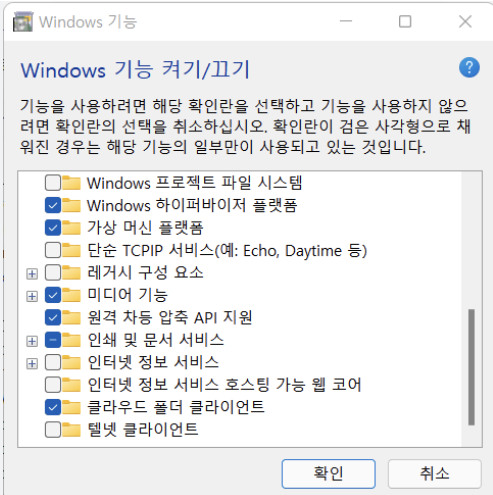This screenshot has height=495, width=493.
Task: Click folder icon beside 인터넷 정보 서비스
Action: [71, 362]
